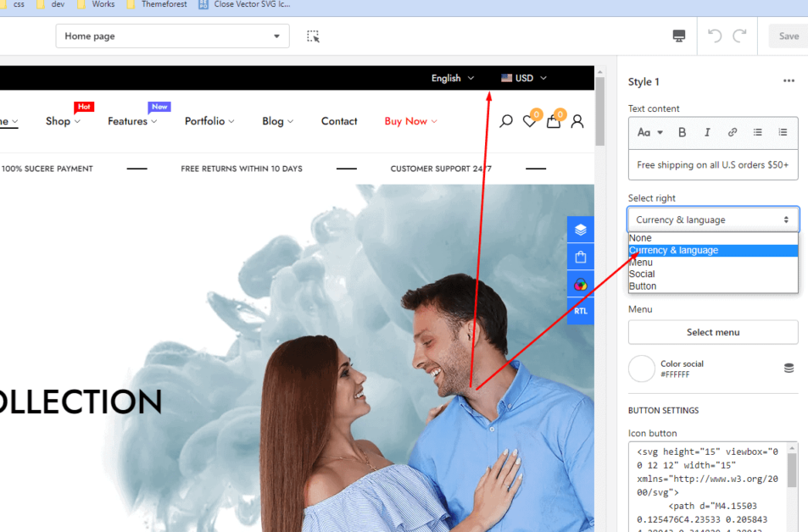
Task: Insert a link in text content
Action: click(x=733, y=132)
